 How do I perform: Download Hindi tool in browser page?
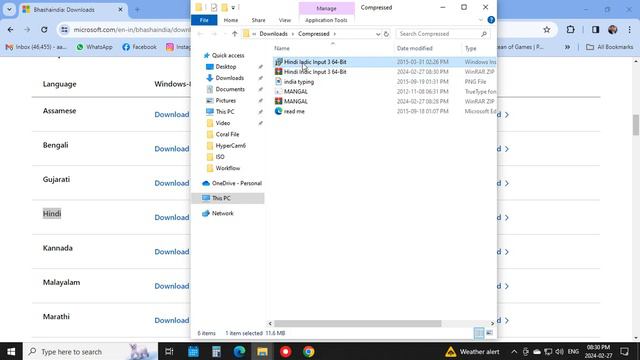pos(171,218)
